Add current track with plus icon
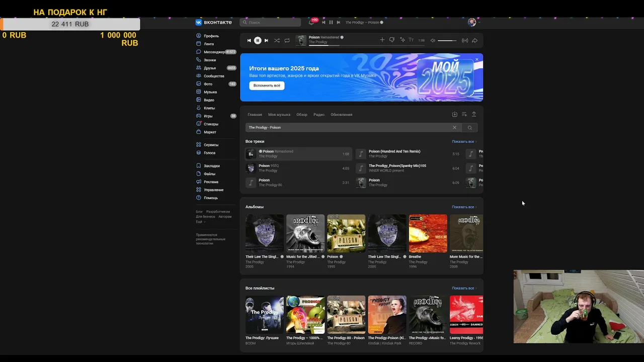 click(x=382, y=40)
